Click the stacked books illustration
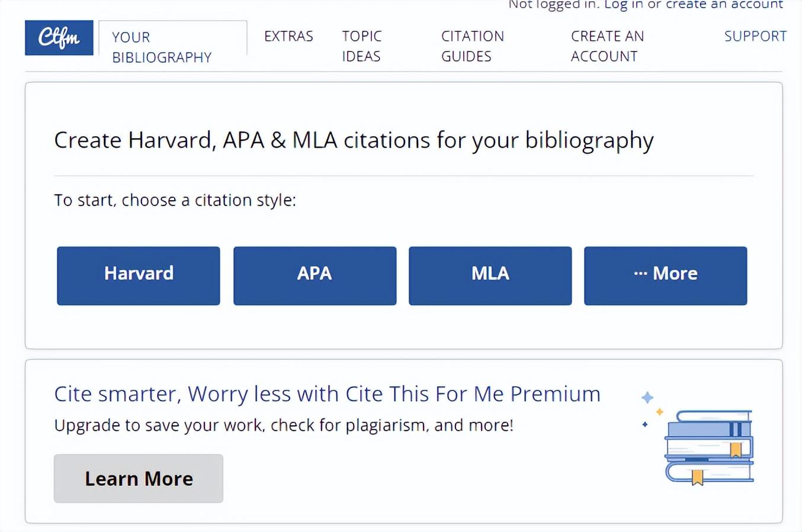Viewport: 802px width, 532px height. (x=709, y=447)
